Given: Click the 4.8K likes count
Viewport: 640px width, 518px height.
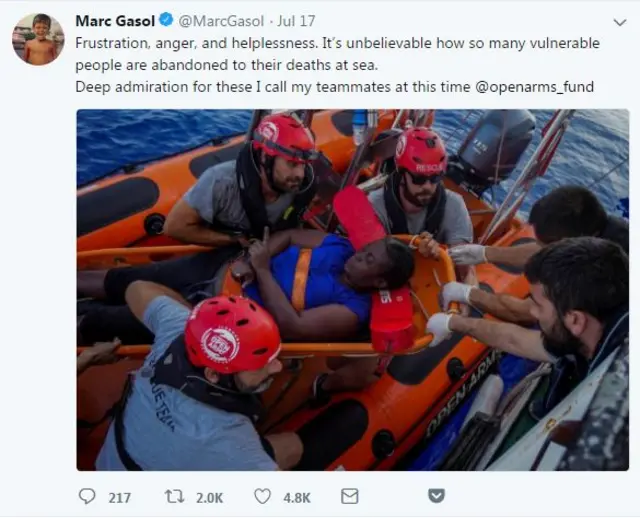Looking at the screenshot, I should click(x=297, y=498).
